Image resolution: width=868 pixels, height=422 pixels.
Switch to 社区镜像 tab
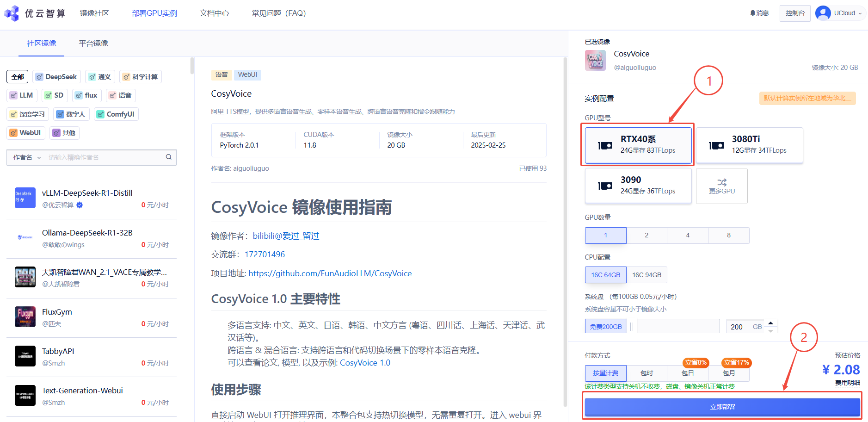pyautogui.click(x=42, y=43)
